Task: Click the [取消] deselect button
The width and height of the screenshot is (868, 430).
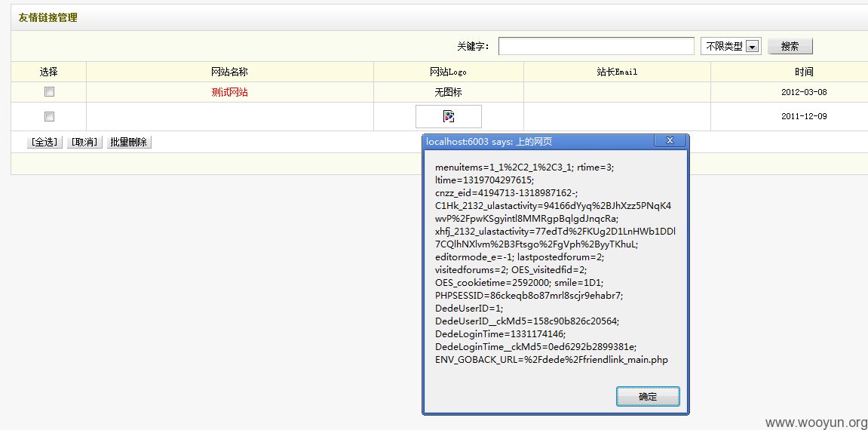Action: coord(84,143)
